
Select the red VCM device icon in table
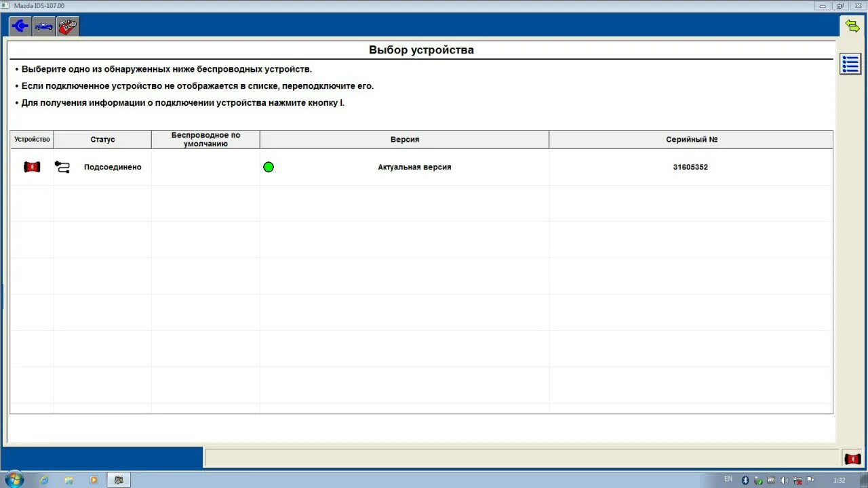31,167
